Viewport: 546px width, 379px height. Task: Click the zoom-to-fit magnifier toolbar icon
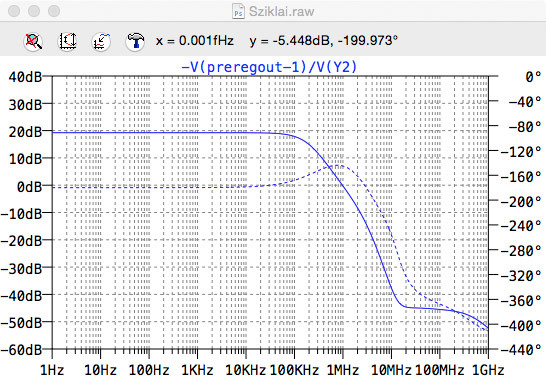[x=33, y=41]
